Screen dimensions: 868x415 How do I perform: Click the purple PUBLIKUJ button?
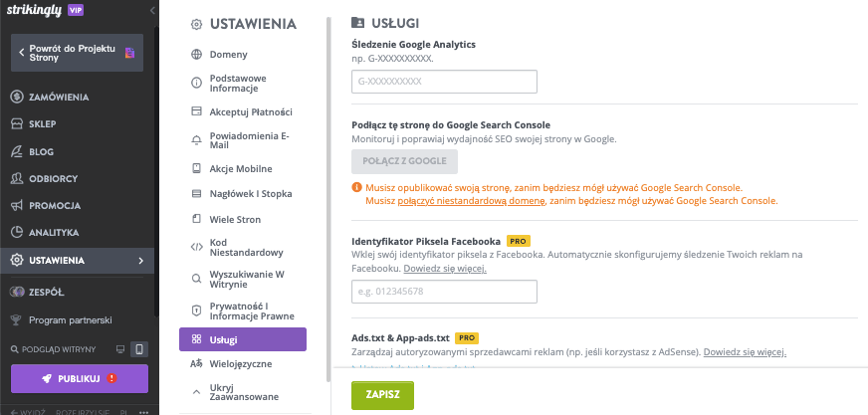(x=80, y=378)
